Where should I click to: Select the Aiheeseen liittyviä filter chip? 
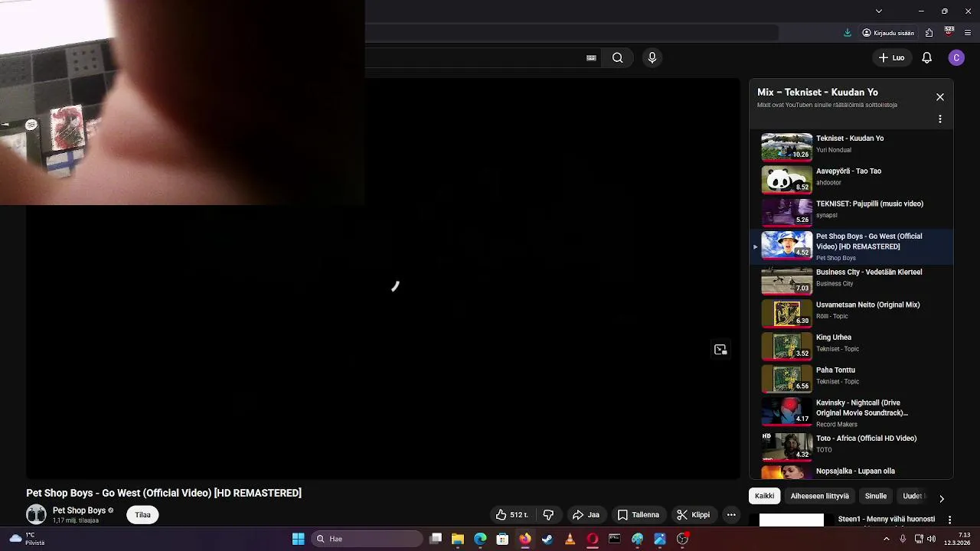[819, 496]
